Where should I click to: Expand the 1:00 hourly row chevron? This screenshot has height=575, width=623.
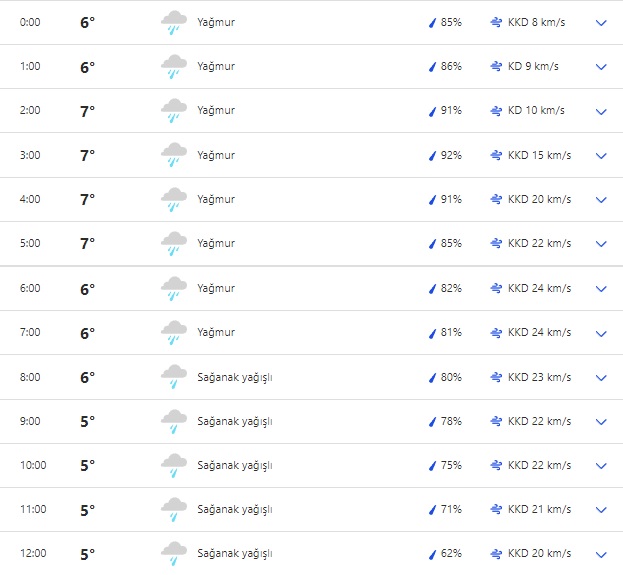(601, 67)
